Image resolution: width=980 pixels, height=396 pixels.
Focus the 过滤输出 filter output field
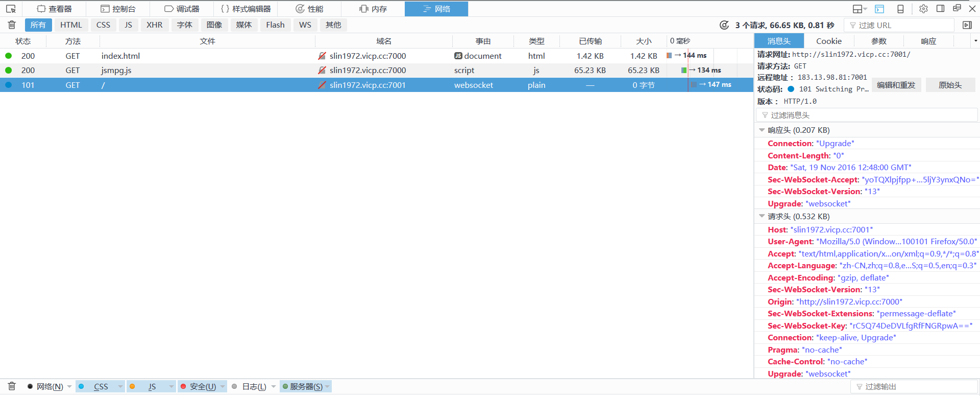coord(914,387)
